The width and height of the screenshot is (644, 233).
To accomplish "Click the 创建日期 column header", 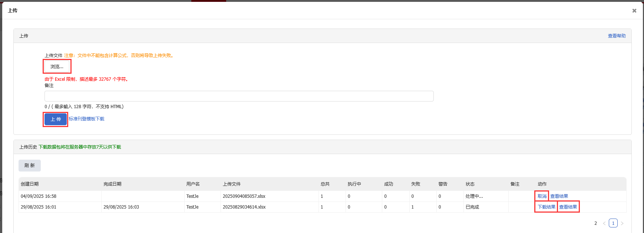I will click(x=30, y=184).
